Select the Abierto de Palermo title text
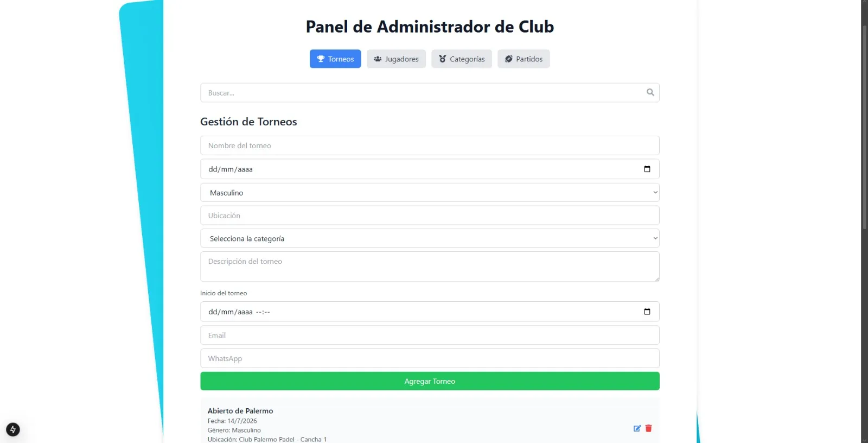The width and height of the screenshot is (868, 443). coord(240,411)
